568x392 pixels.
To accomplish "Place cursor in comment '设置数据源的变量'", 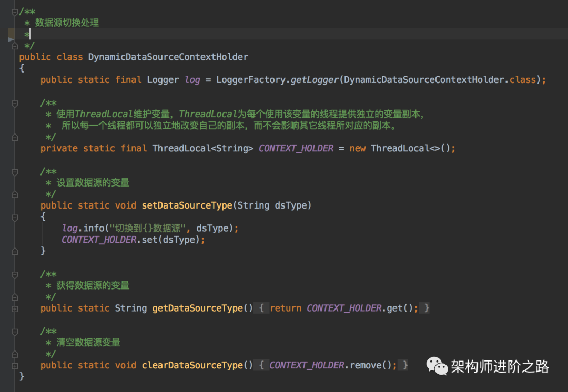I will [x=93, y=183].
